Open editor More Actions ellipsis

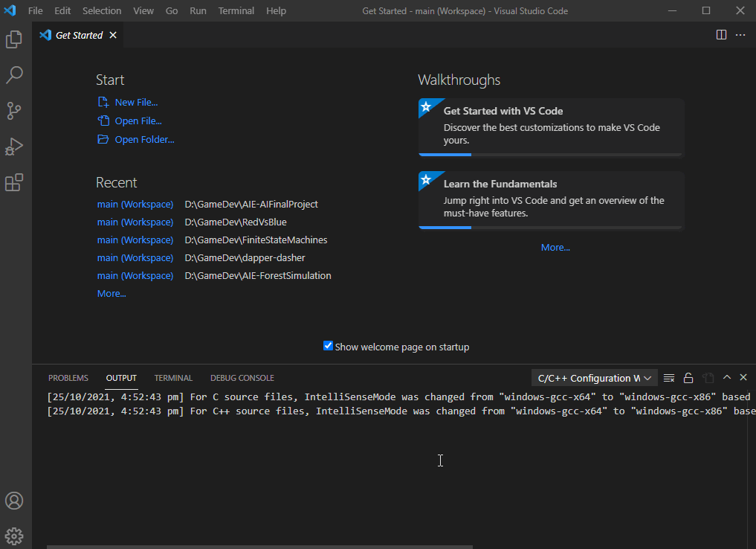tap(740, 35)
